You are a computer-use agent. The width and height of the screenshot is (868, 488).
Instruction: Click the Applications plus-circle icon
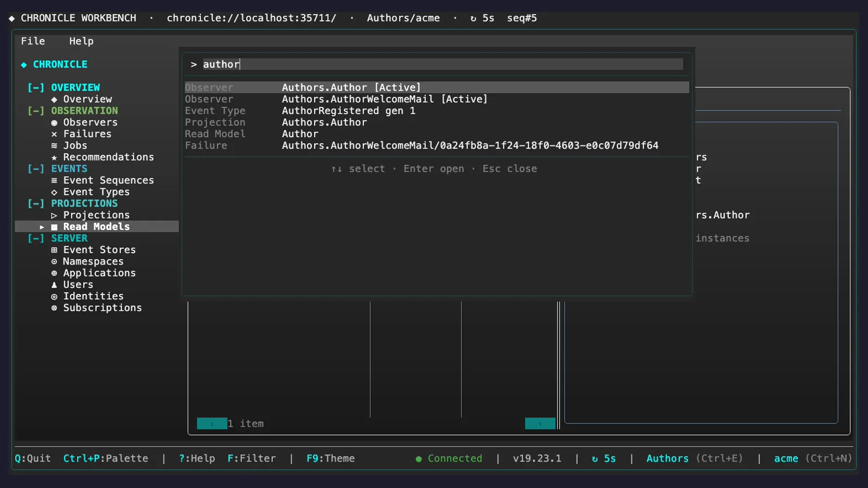[x=54, y=273]
